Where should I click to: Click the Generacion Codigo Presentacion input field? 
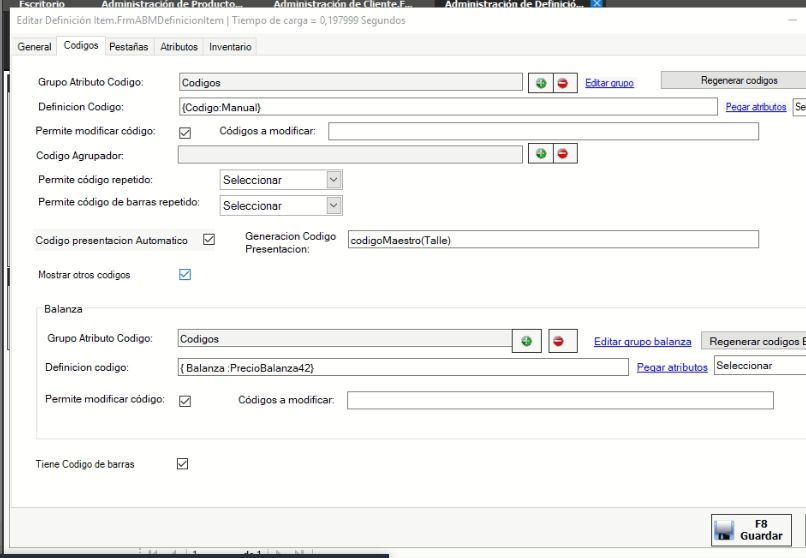coord(552,240)
